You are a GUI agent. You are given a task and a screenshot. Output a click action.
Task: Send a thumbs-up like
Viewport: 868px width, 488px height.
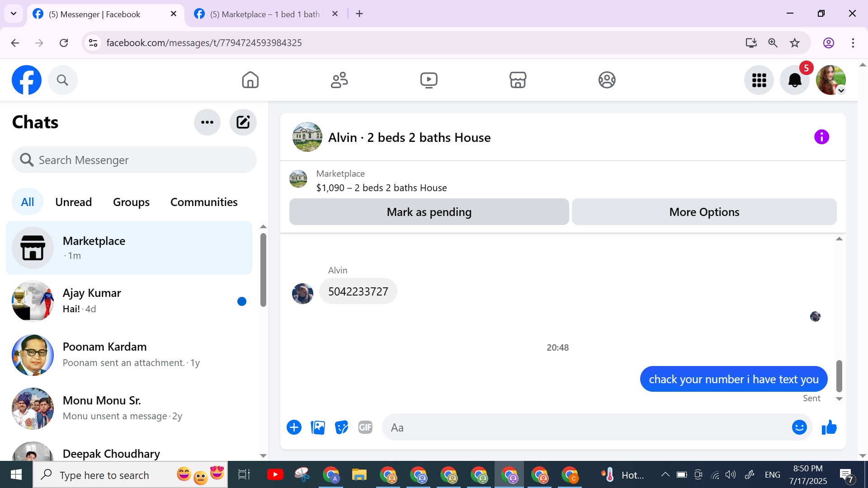[829, 427]
